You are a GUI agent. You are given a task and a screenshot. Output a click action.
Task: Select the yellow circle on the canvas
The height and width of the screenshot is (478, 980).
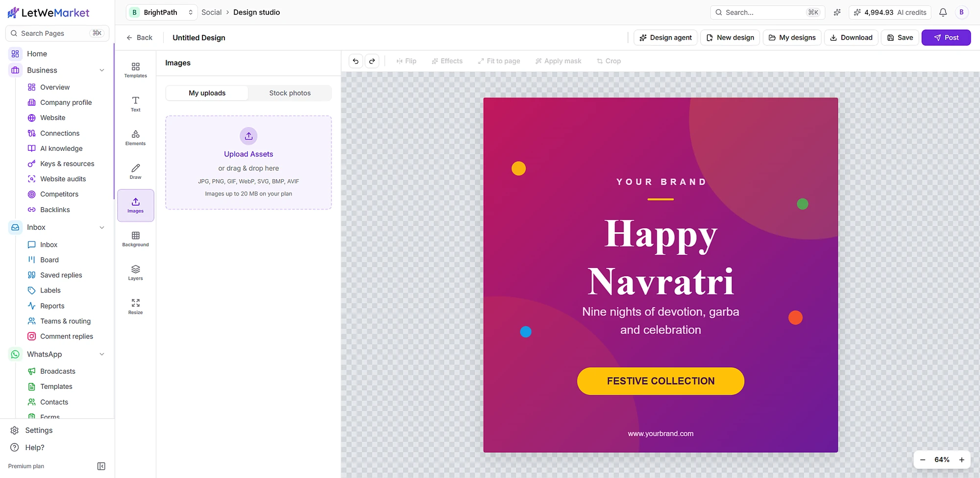coord(518,168)
